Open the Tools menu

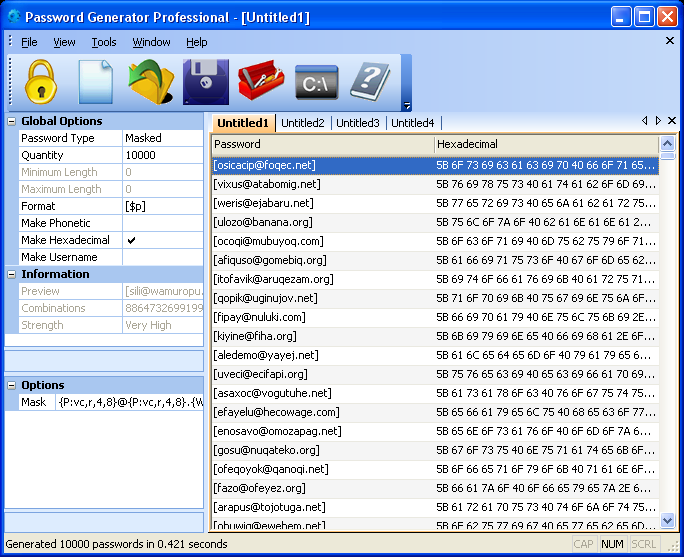point(104,42)
